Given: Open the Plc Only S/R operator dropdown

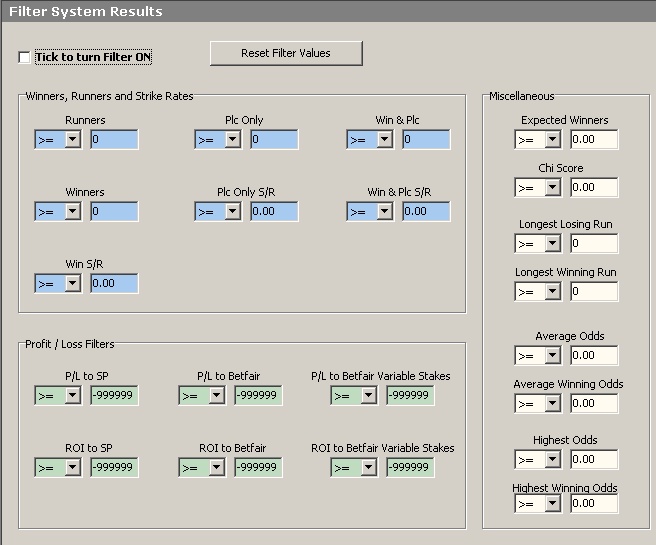Looking at the screenshot, I should (x=218, y=212).
